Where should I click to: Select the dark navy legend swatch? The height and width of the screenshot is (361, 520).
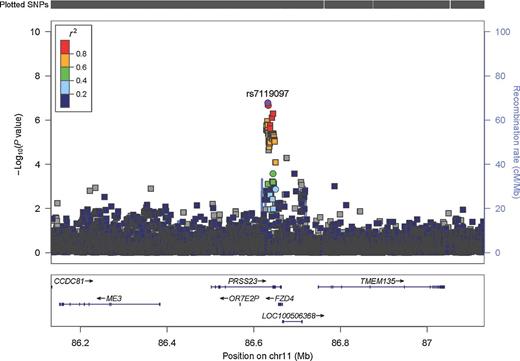coord(65,100)
